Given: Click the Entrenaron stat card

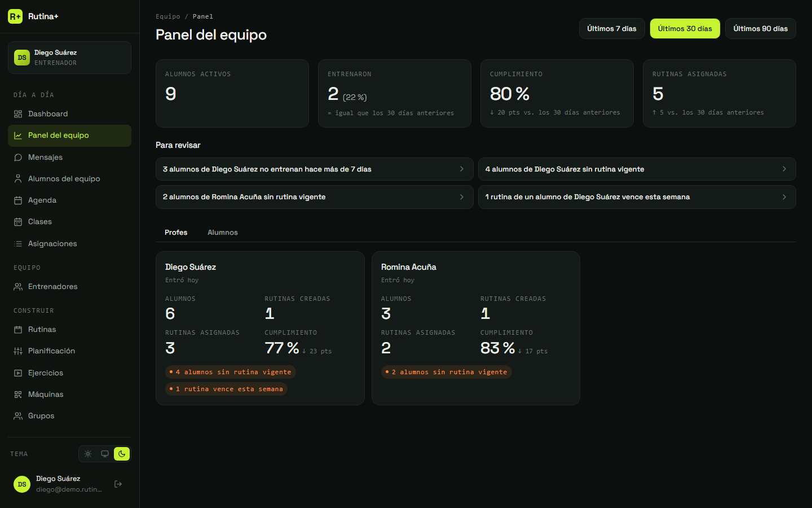Looking at the screenshot, I should tap(395, 94).
